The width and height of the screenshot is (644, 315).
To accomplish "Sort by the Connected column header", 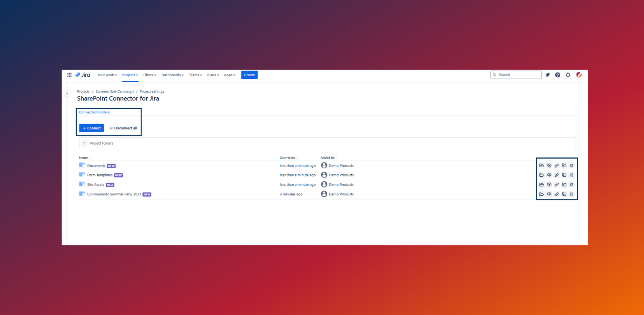I will coord(288,157).
